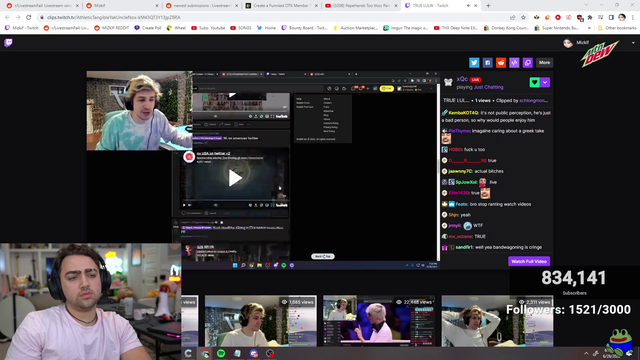
Task: Share the clip on Twitter
Action: [x=474, y=62]
